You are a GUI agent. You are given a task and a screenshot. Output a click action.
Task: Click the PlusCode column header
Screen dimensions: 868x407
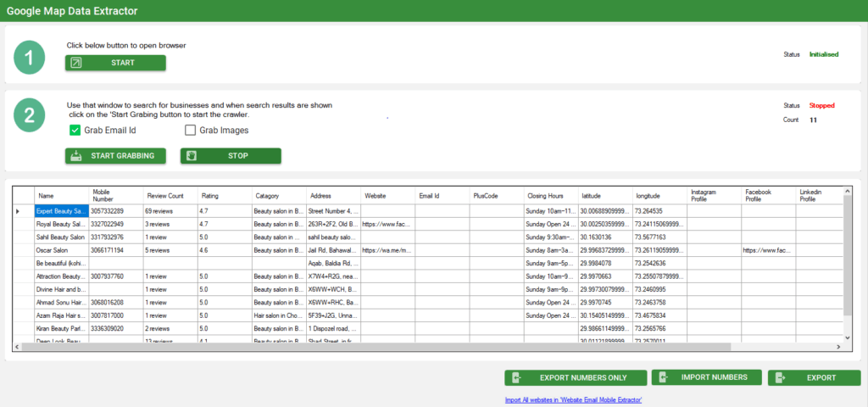[497, 196]
